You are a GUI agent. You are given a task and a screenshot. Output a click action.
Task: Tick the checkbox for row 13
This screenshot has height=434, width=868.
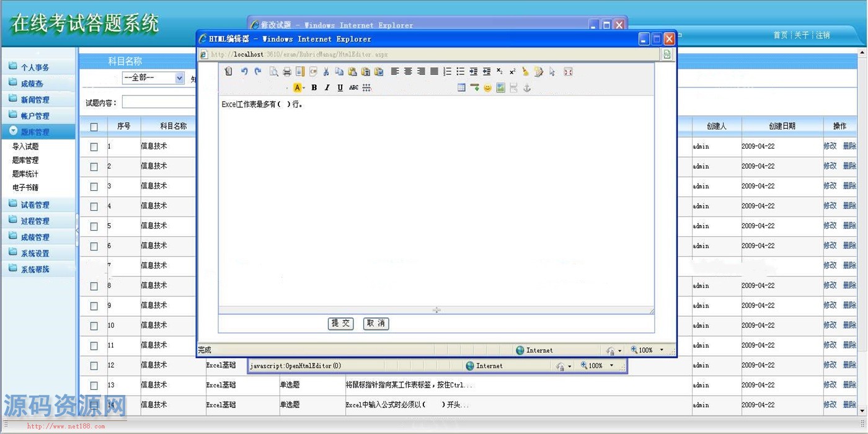pyautogui.click(x=94, y=386)
